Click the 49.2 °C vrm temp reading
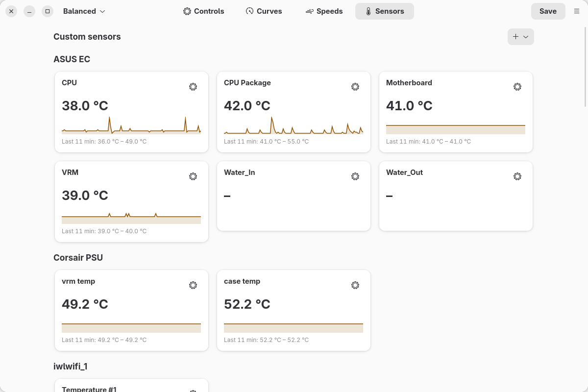The image size is (588, 392). [85, 304]
